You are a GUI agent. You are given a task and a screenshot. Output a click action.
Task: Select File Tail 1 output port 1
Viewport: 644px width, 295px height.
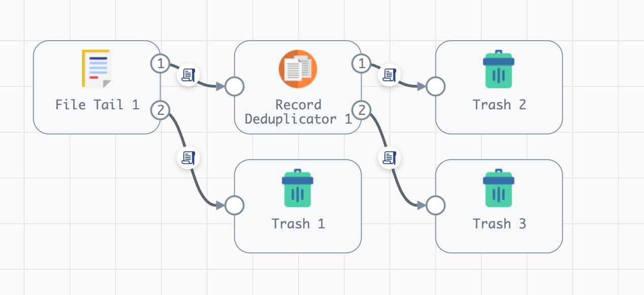coord(160,64)
